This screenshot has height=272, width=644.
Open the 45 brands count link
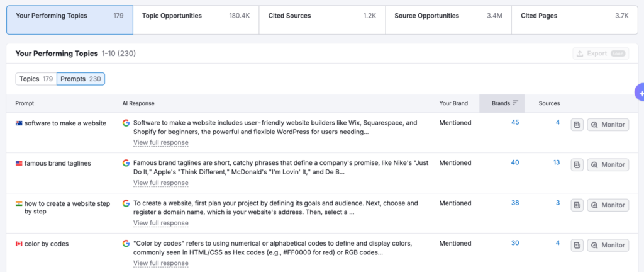[x=515, y=123]
